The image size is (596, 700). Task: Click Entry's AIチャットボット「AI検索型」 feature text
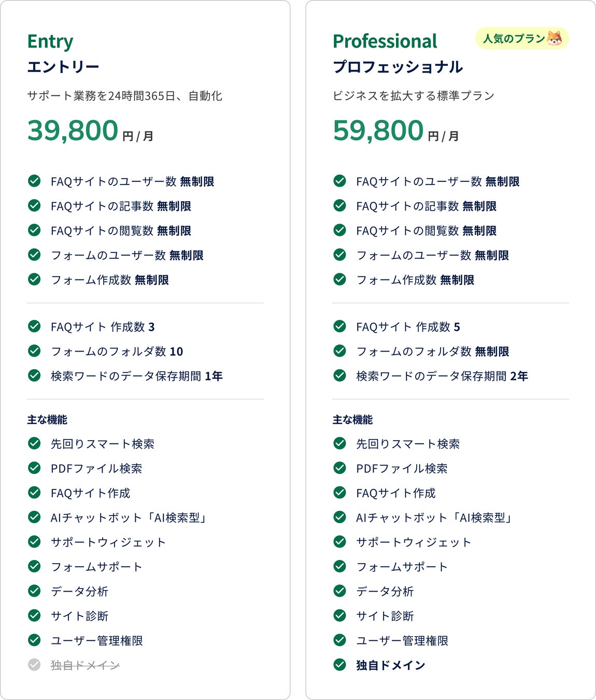[x=128, y=517]
